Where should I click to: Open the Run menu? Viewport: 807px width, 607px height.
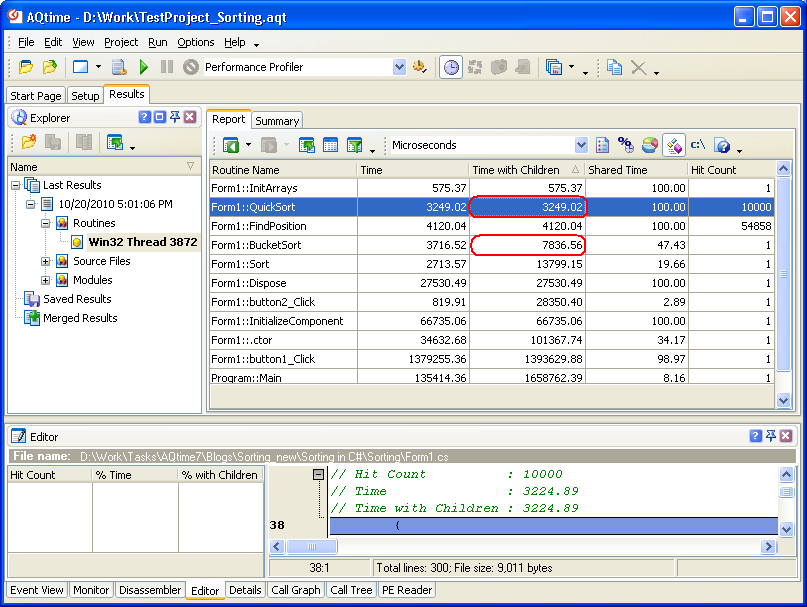tap(157, 42)
